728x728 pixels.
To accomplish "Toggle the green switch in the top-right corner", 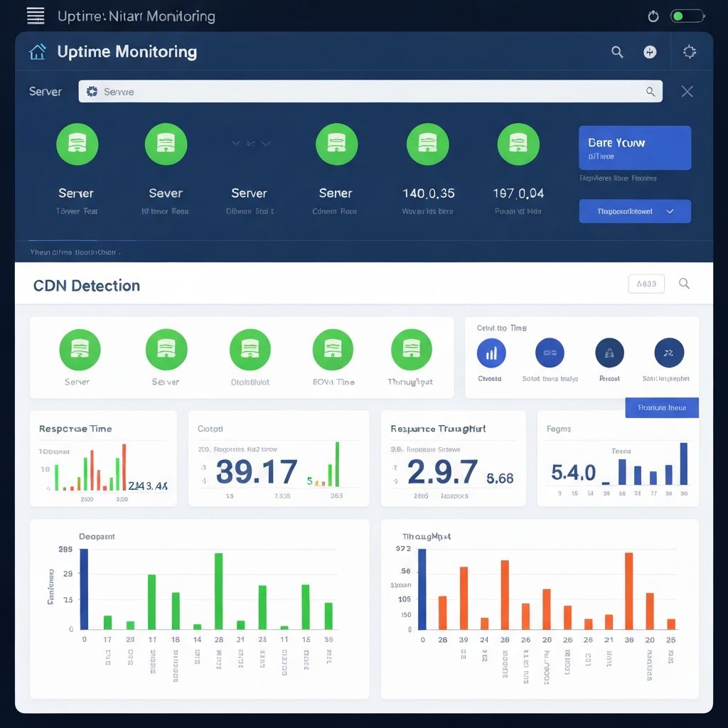I will [x=687, y=16].
